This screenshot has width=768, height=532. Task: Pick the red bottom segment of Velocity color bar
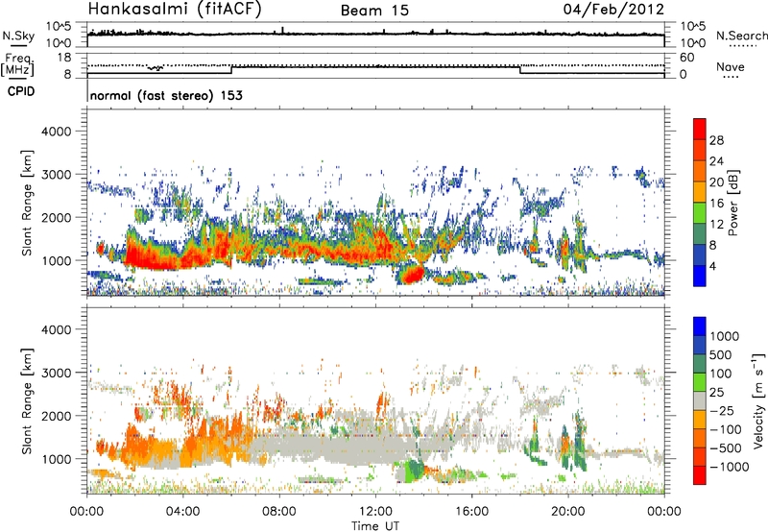pos(700,475)
